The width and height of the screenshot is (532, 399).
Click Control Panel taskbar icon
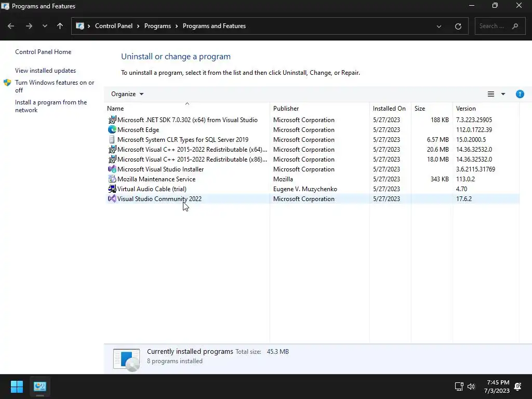(39, 387)
